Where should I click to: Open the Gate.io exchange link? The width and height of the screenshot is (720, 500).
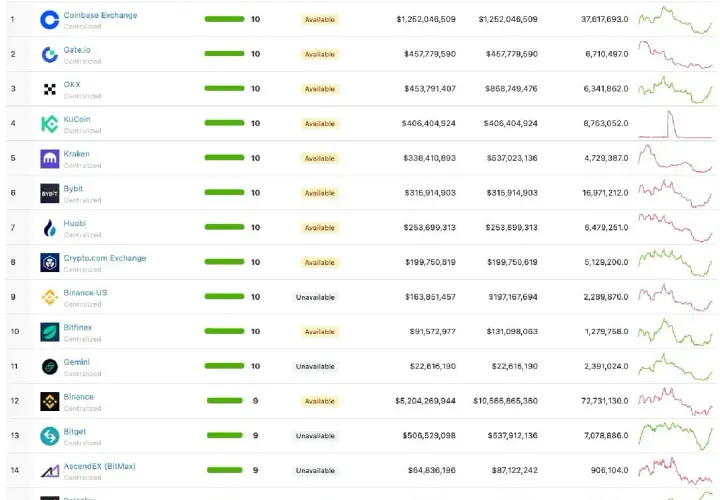(x=77, y=50)
